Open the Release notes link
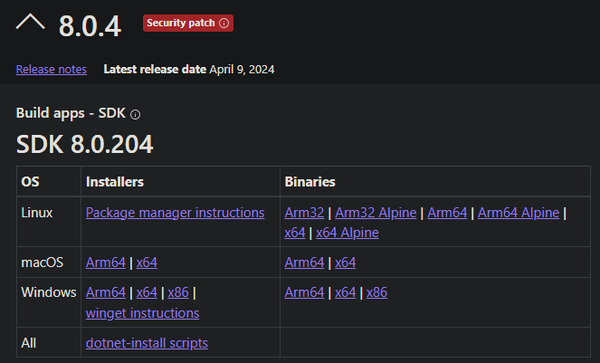 pyautogui.click(x=51, y=69)
